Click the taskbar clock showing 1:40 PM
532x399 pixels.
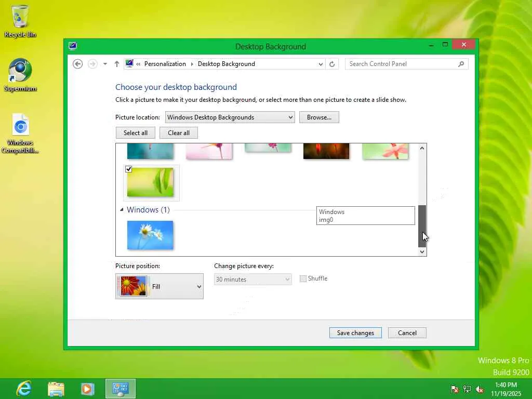(x=506, y=389)
